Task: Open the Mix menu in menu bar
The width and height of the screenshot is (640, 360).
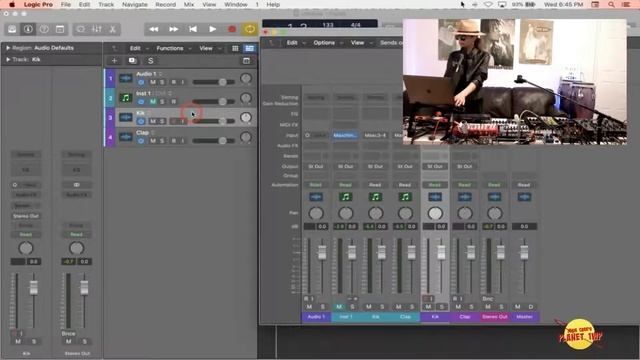Action: pyautogui.click(x=189, y=4)
